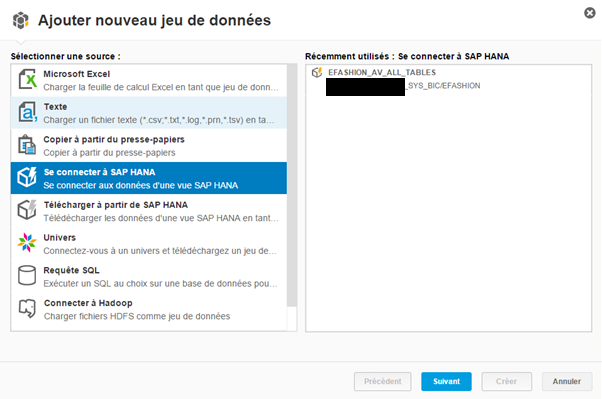Click the Microsoft Excel source icon
This screenshot has height=399, width=602.
27,79
